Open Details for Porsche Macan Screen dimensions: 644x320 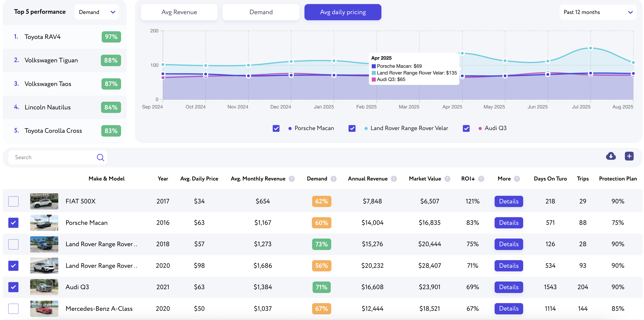pyautogui.click(x=509, y=223)
